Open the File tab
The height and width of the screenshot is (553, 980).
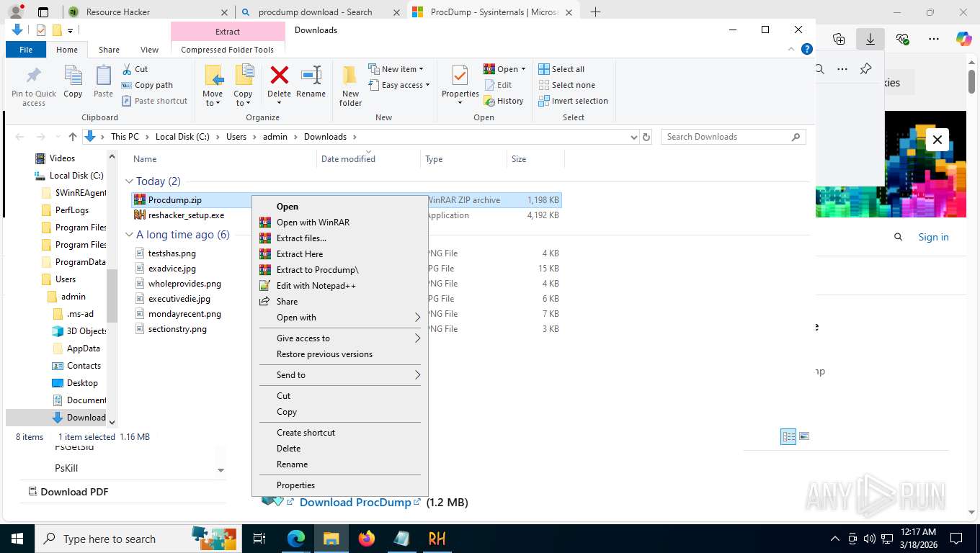tap(26, 50)
